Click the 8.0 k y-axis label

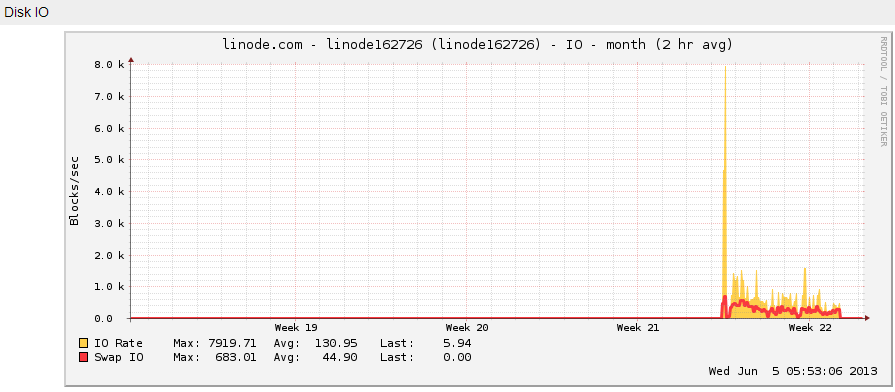[109, 64]
